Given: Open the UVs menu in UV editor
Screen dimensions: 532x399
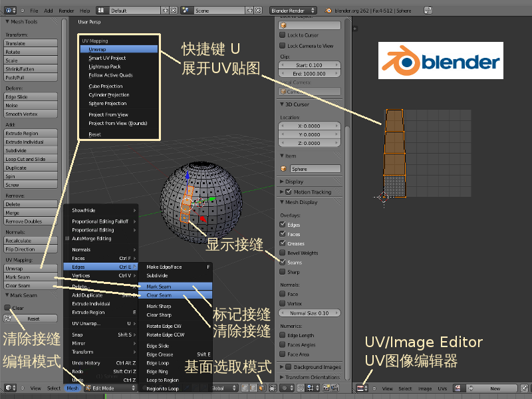Looking at the screenshot, I should (x=442, y=388).
